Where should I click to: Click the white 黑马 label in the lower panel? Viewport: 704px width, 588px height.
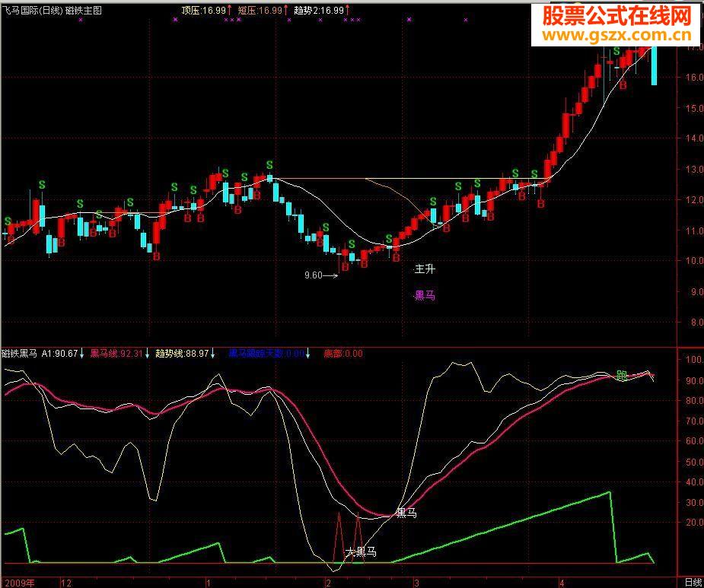click(x=406, y=513)
